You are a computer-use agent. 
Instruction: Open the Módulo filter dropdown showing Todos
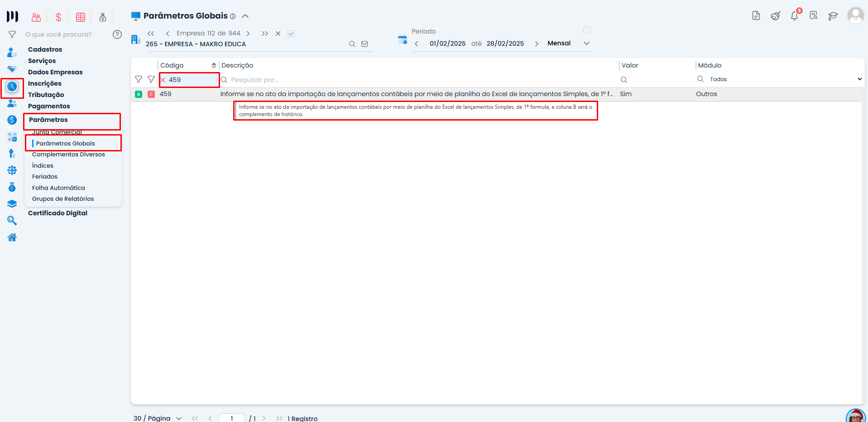point(779,79)
